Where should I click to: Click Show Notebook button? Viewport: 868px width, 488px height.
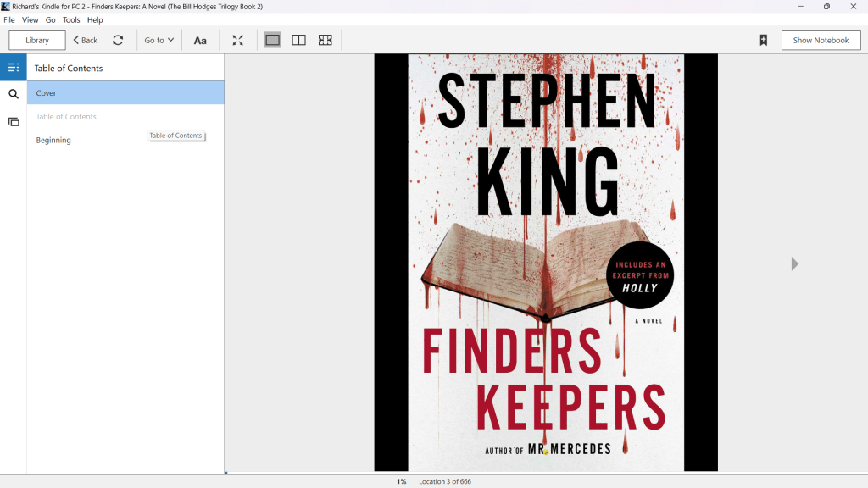pyautogui.click(x=821, y=40)
